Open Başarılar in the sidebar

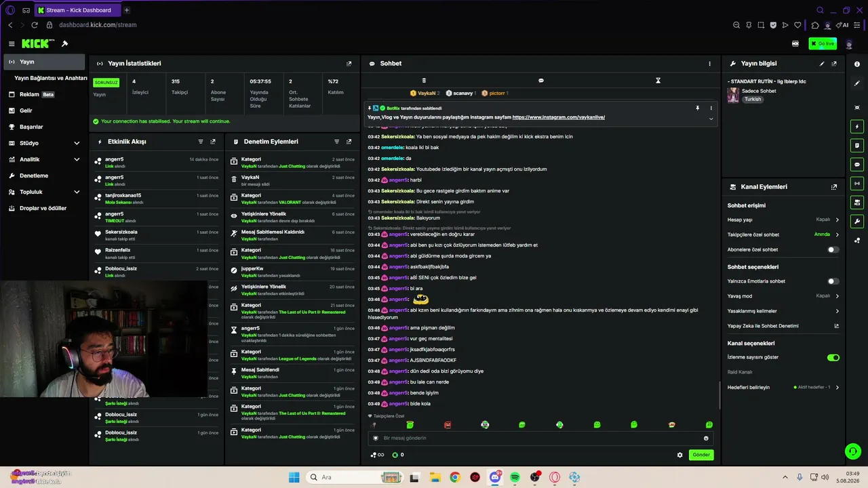[45, 127]
